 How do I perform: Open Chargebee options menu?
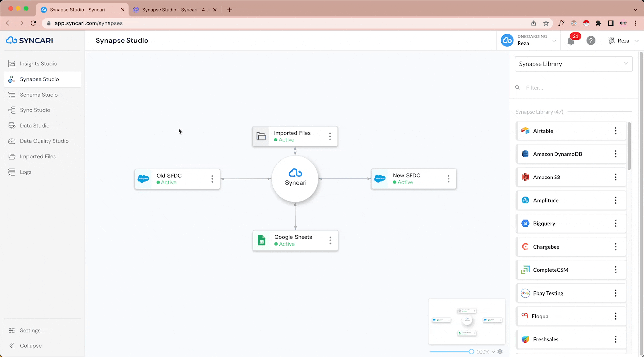pos(615,247)
